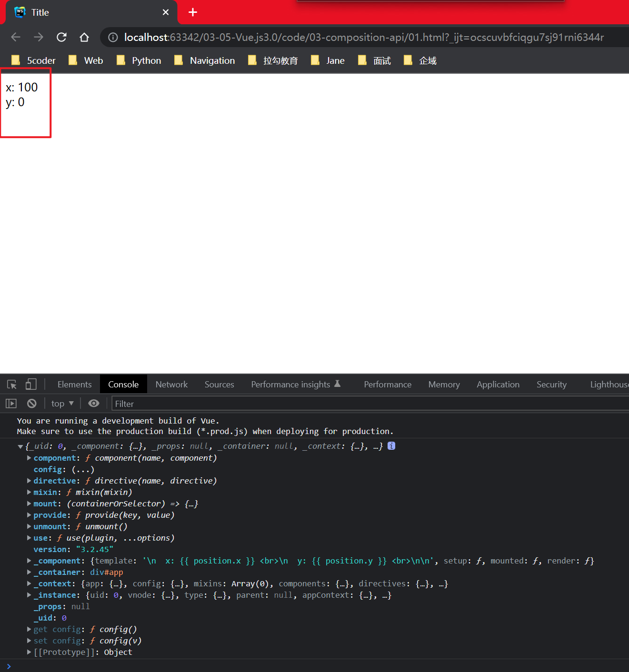Switch to the Memory tab
The image size is (629, 672).
[x=444, y=384]
